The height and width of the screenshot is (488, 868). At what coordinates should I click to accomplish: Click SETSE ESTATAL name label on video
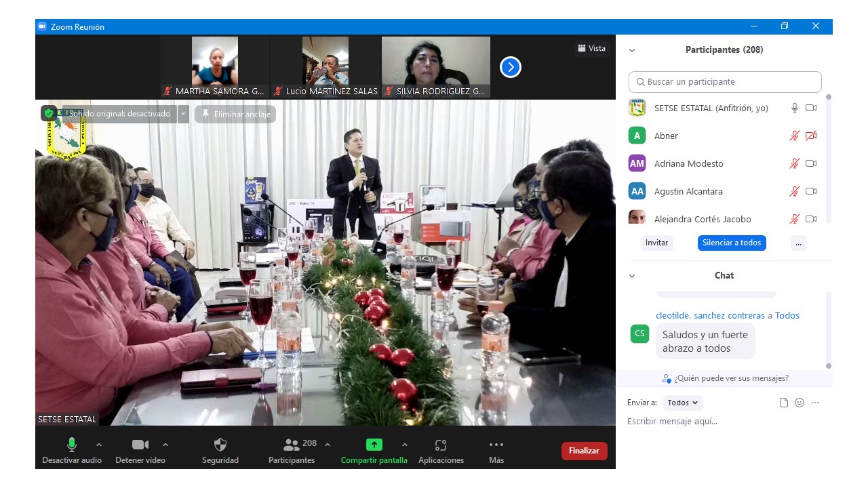[x=67, y=420]
